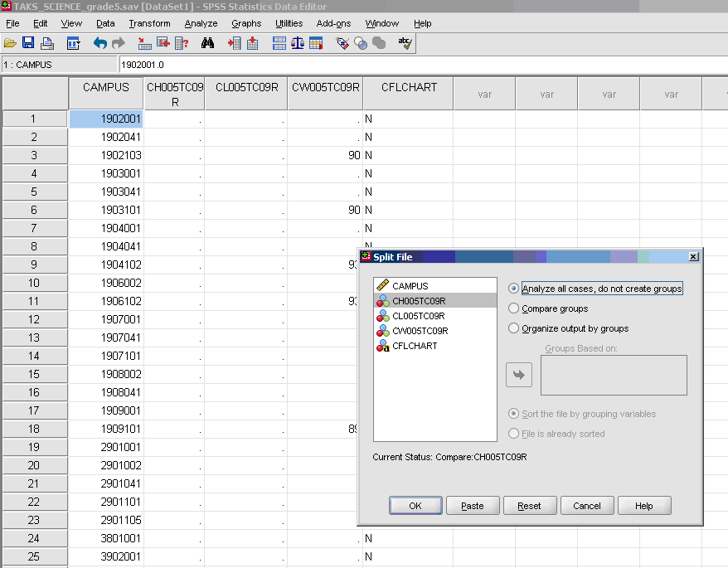This screenshot has width=728, height=568.
Task: Open the Dialog Recall list
Action: 73,43
